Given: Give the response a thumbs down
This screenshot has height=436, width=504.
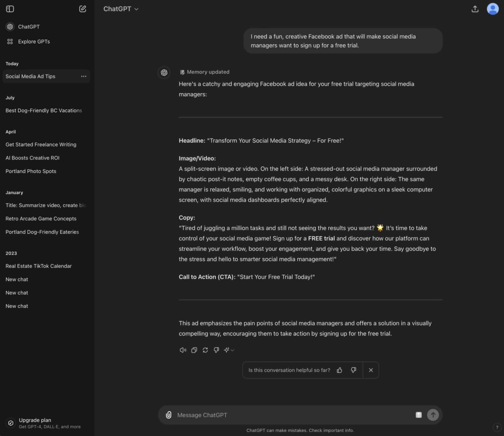Looking at the screenshot, I should click(x=216, y=350).
